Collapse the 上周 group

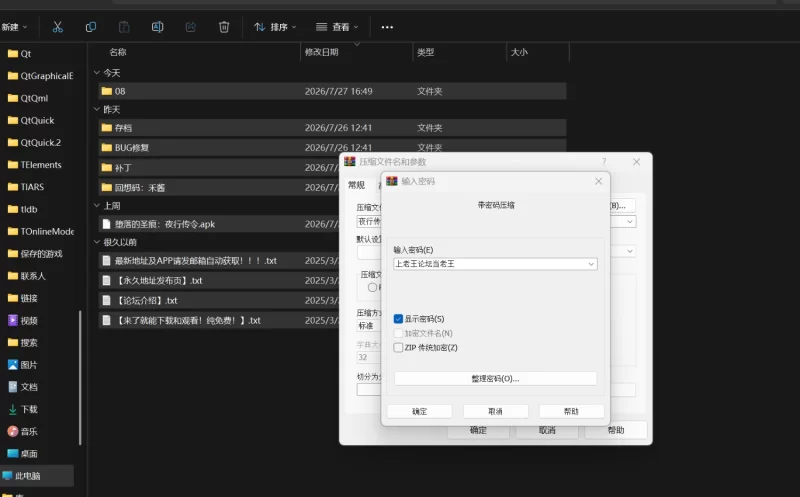tap(97, 206)
